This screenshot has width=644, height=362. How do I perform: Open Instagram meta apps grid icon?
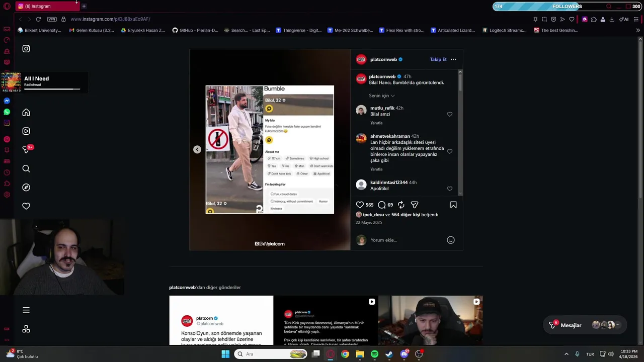pos(26,329)
